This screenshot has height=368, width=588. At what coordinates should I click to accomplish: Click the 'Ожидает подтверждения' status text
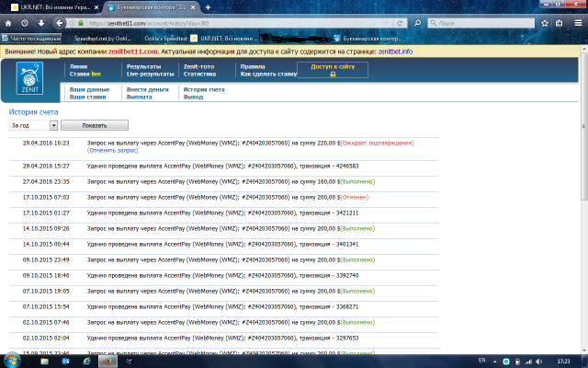(x=378, y=144)
